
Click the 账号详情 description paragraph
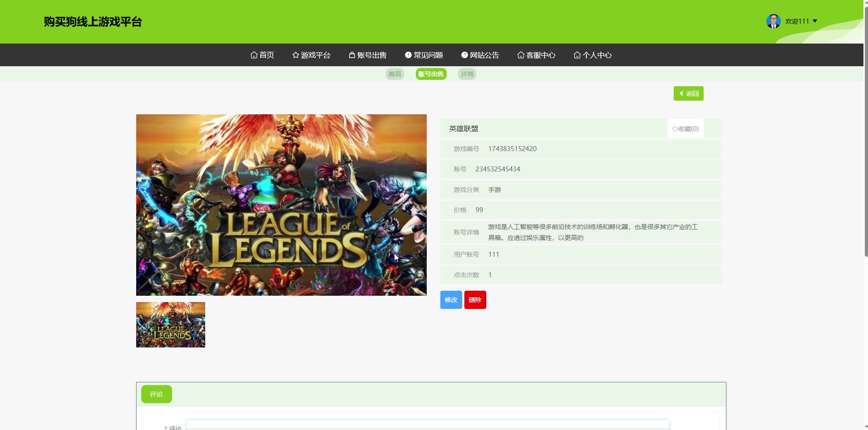point(593,232)
